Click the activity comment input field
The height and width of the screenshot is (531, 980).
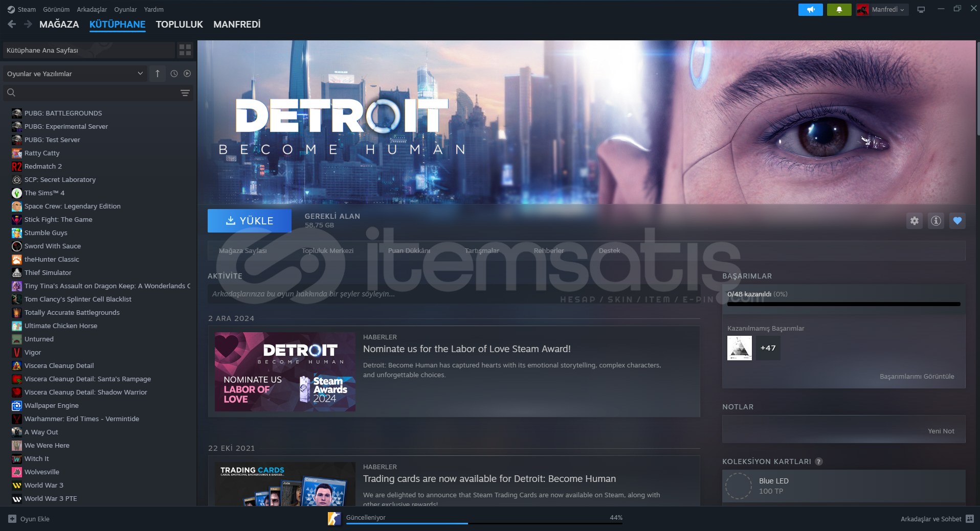click(x=454, y=294)
